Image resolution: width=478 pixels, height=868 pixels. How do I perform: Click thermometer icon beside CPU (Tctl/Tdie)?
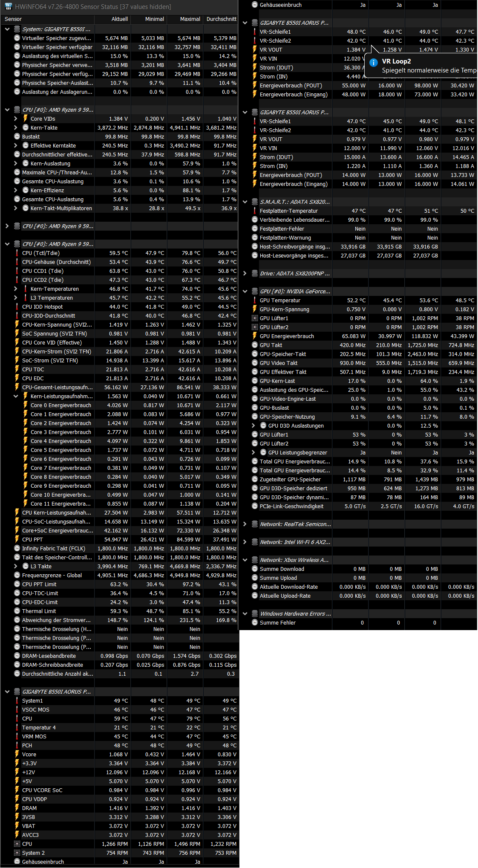pos(17,253)
